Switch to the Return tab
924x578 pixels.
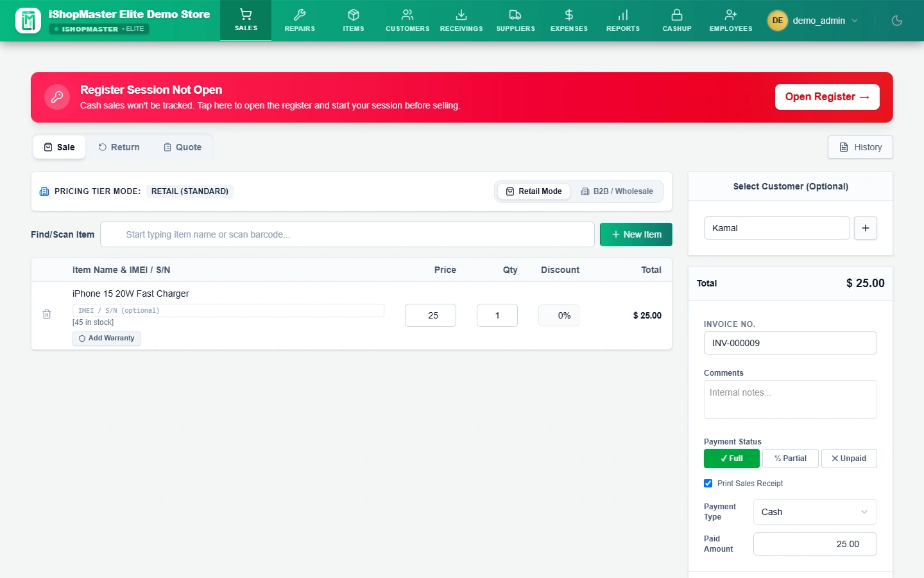click(119, 147)
